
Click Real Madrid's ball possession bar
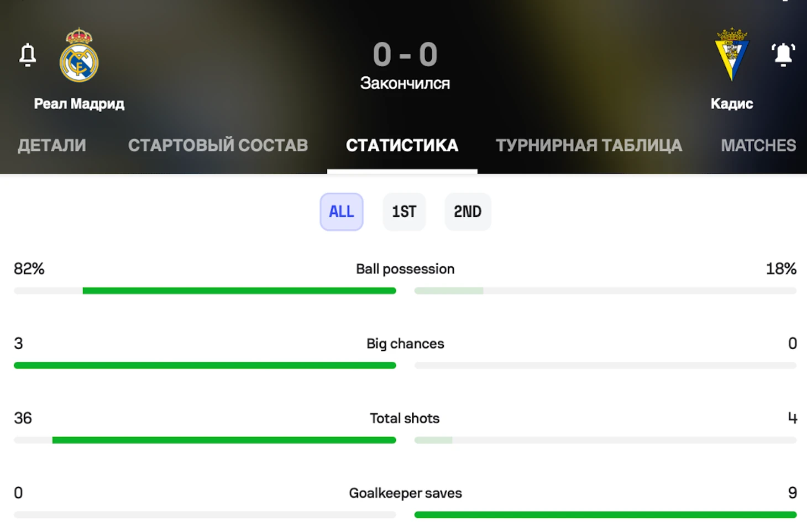[x=239, y=291]
